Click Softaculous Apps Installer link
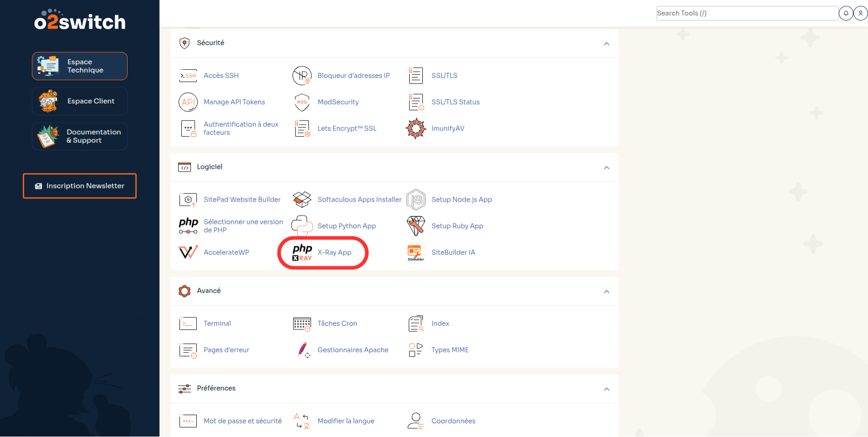 tap(360, 200)
